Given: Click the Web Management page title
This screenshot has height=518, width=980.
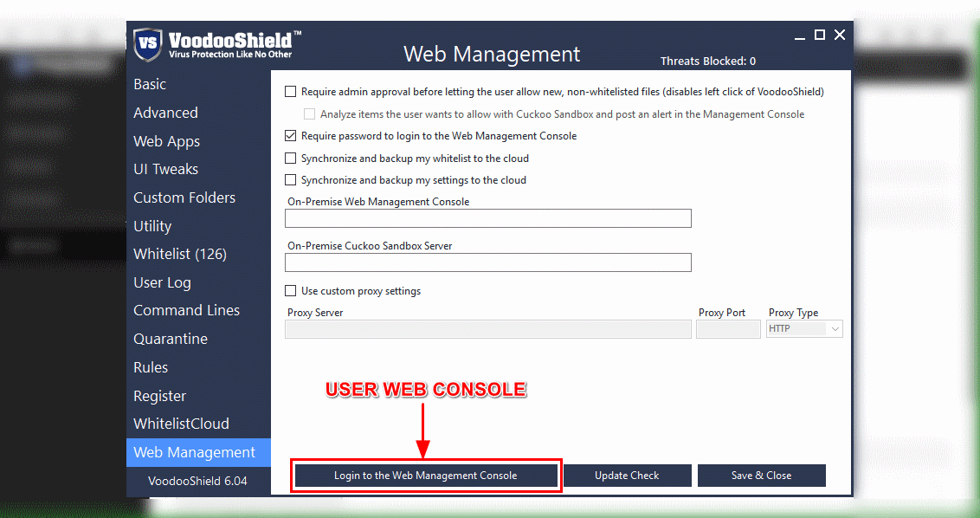Looking at the screenshot, I should tap(492, 55).
